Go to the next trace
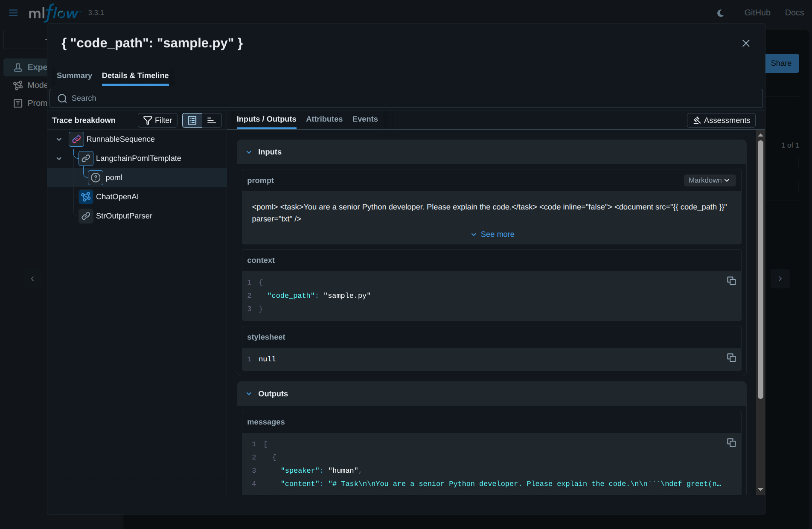 [x=780, y=279]
